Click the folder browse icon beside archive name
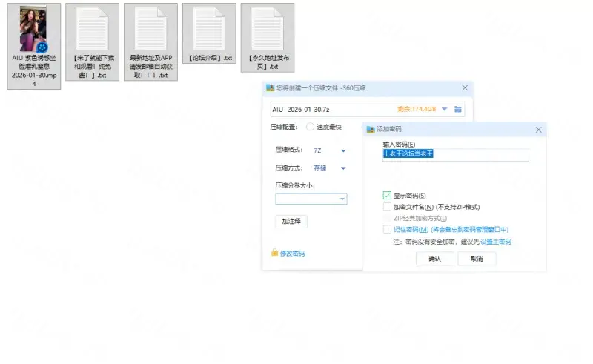593x364 pixels. (x=459, y=109)
